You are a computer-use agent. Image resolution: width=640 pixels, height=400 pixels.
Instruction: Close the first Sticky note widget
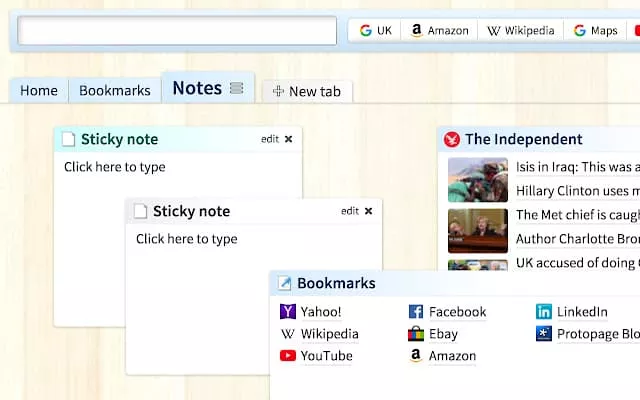click(289, 139)
